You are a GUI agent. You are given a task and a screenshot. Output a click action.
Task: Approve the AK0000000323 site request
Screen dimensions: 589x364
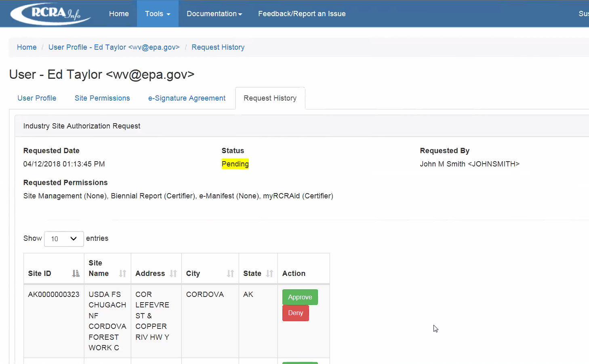point(300,297)
